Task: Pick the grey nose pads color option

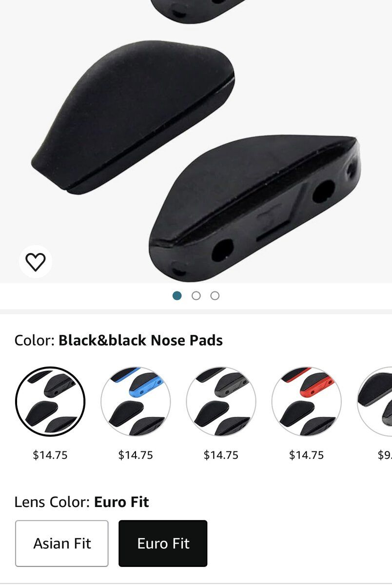Action: tap(221, 402)
